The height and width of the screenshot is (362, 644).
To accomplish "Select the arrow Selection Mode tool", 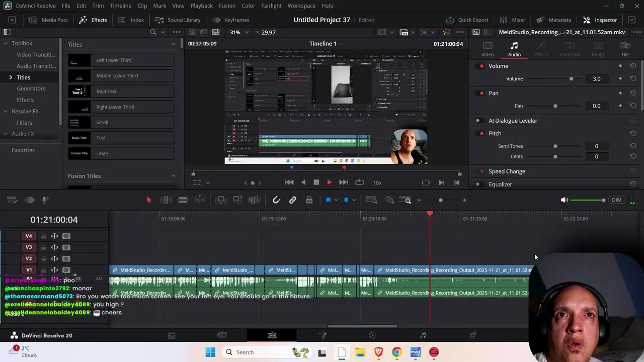I will click(x=149, y=200).
